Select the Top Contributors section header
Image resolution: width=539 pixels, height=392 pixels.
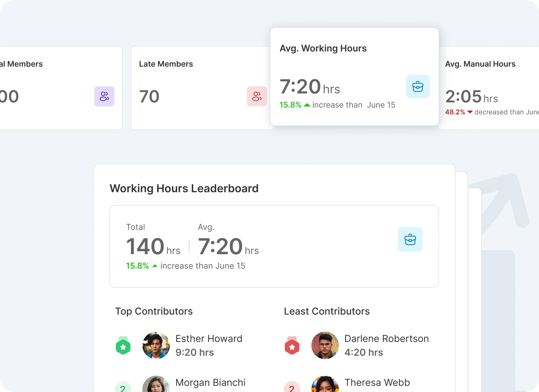click(x=154, y=311)
